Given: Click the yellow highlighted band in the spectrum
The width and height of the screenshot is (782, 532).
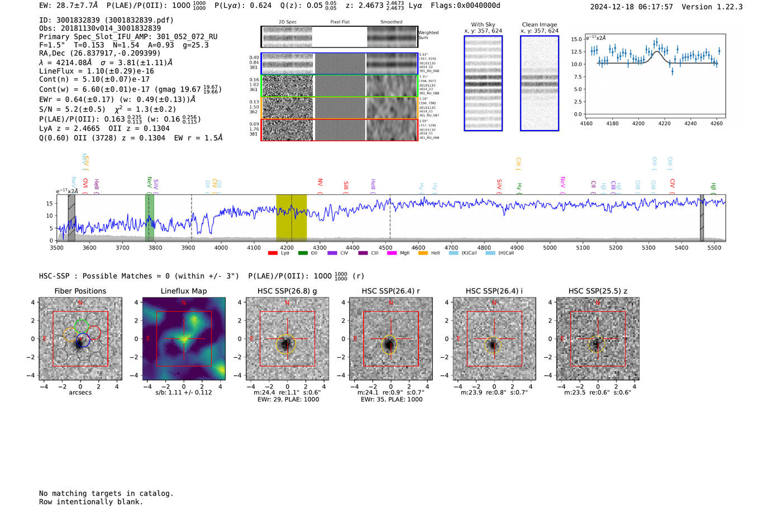Looking at the screenshot, I should pyautogui.click(x=292, y=218).
